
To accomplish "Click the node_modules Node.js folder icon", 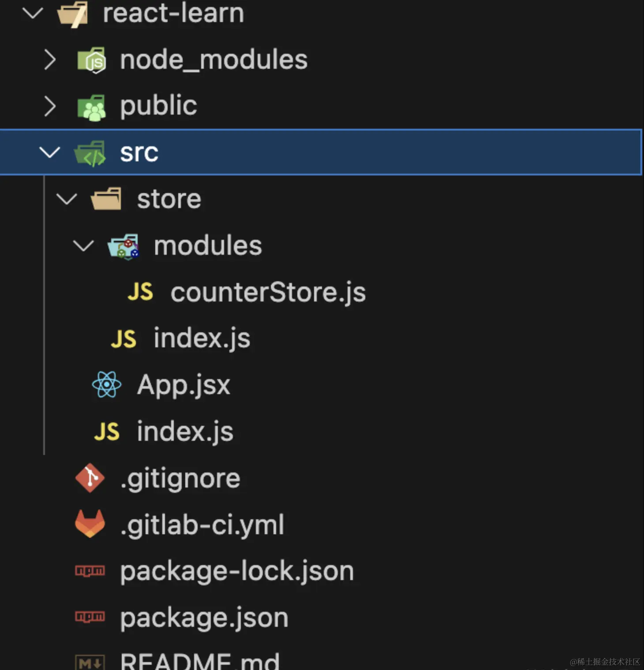I will [91, 60].
